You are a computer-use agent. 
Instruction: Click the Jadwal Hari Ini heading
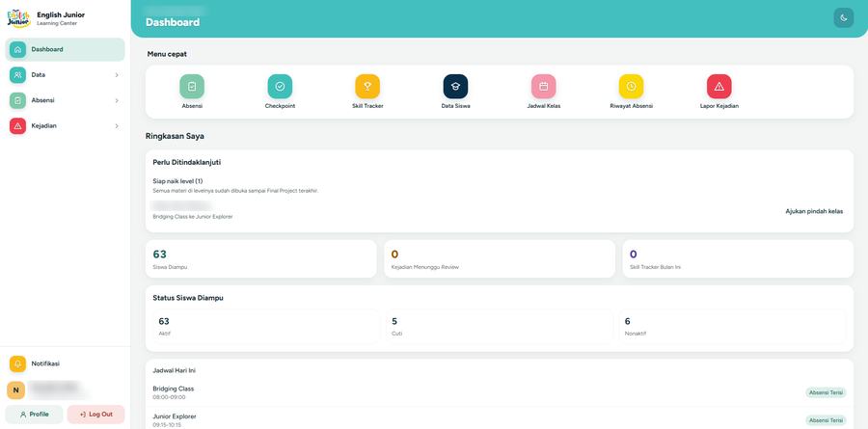pyautogui.click(x=174, y=370)
